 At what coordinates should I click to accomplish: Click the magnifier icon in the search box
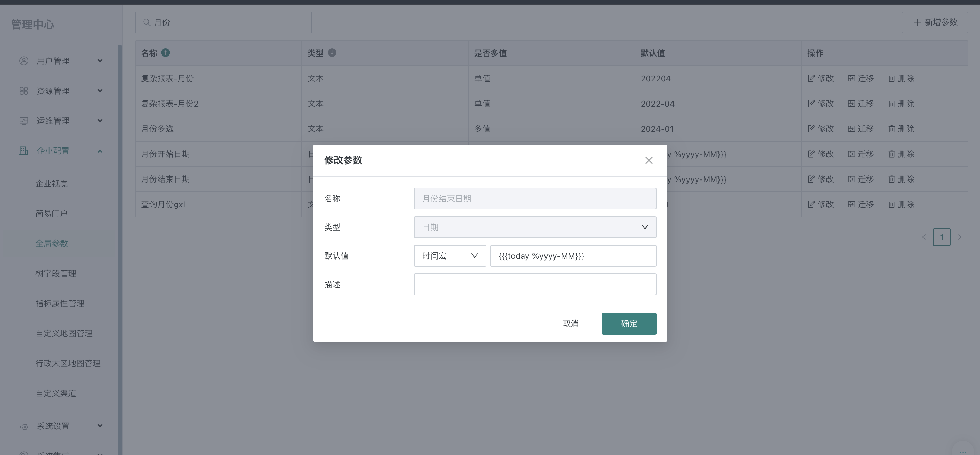tap(147, 22)
